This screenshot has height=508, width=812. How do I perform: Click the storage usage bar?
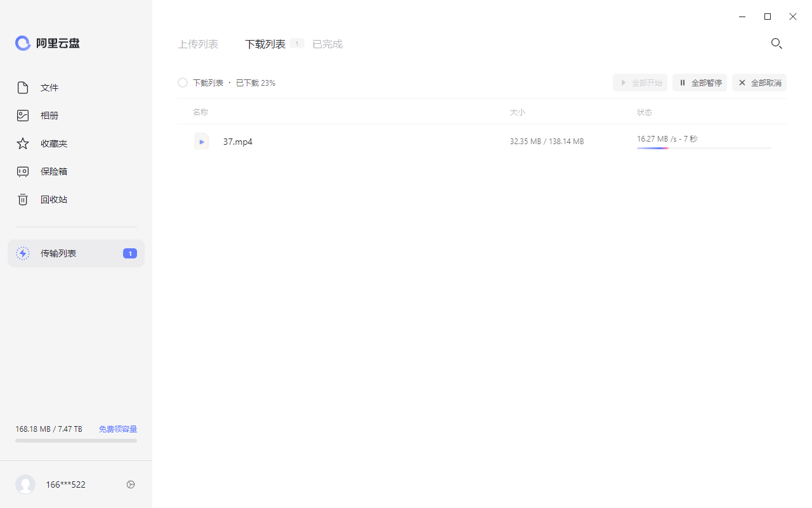point(76,440)
